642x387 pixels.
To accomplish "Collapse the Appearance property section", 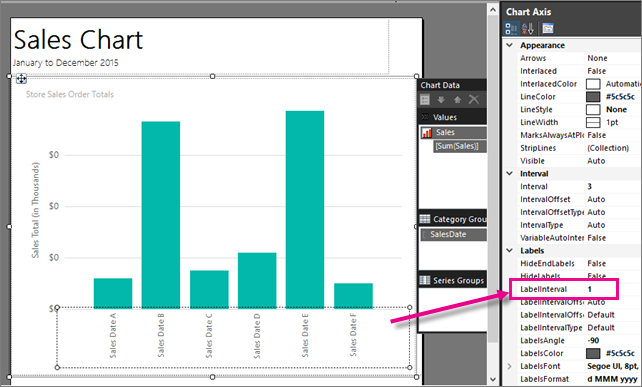I will (509, 45).
